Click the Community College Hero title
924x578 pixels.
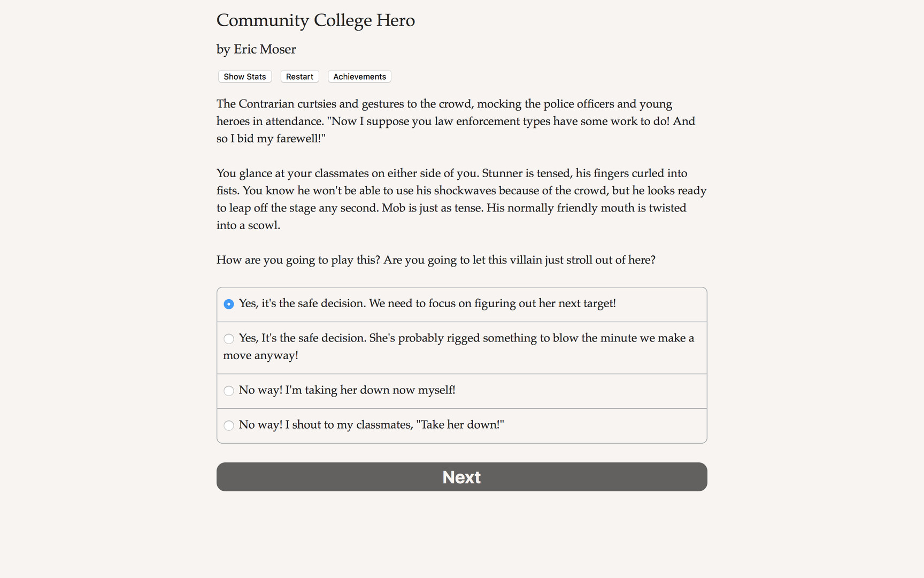click(315, 20)
